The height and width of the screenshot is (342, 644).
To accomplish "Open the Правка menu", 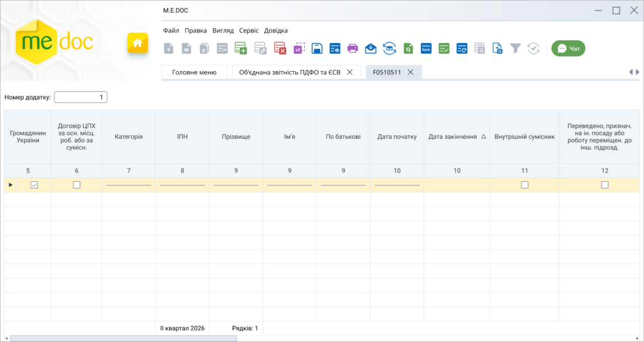I will pyautogui.click(x=195, y=30).
